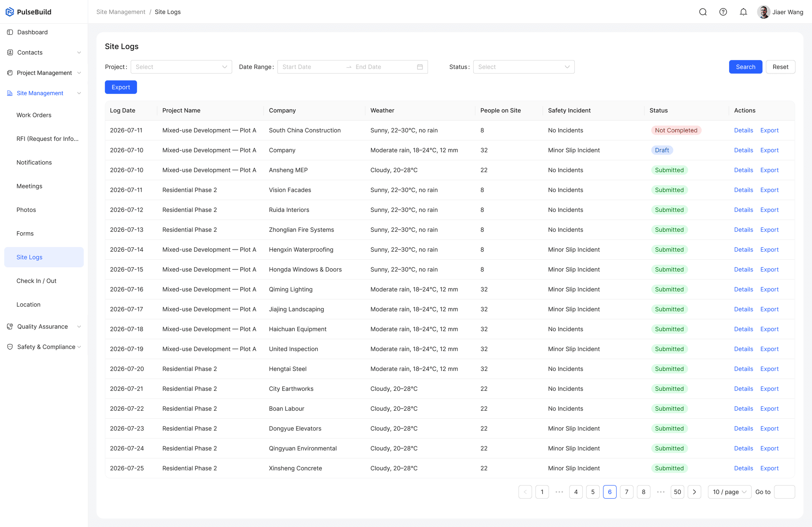Open Check In / Out menu item
The image size is (812, 527).
tap(36, 281)
